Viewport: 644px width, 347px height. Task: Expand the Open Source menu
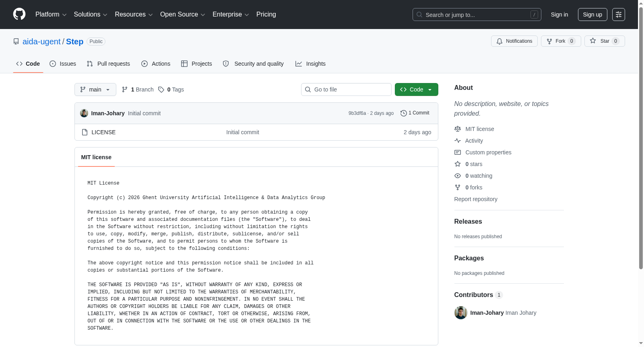tap(183, 15)
